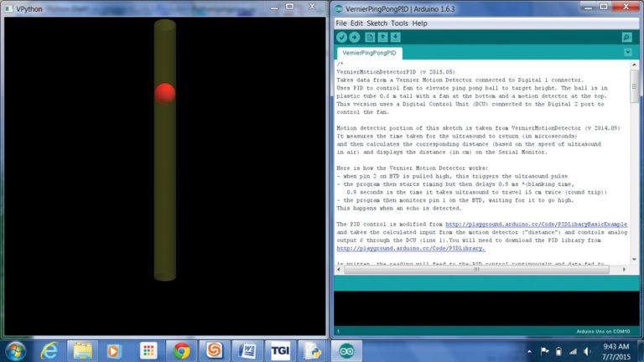This screenshot has height=362, width=644.
Task: Follow the PIDLibrary playground link
Action: click(411, 248)
